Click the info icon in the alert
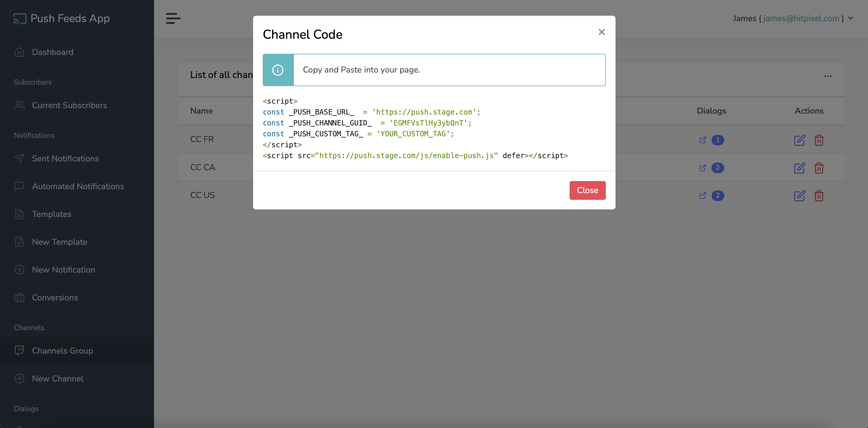This screenshot has width=868, height=428. tap(278, 70)
